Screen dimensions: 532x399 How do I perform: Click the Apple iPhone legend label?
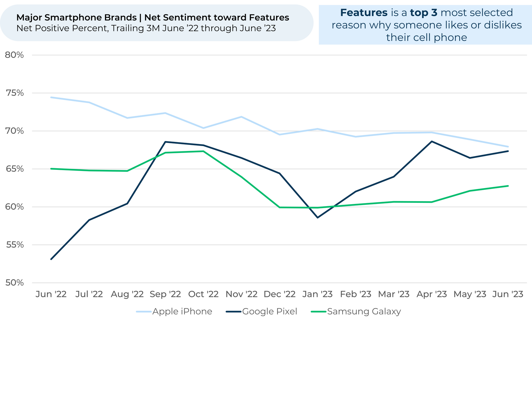click(x=182, y=311)
